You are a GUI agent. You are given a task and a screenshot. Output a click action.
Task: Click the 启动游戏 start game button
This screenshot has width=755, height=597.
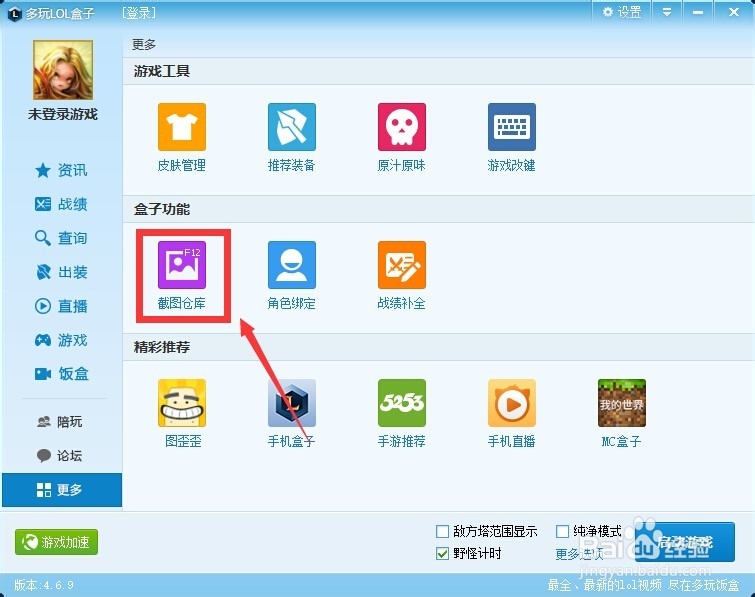(685, 542)
